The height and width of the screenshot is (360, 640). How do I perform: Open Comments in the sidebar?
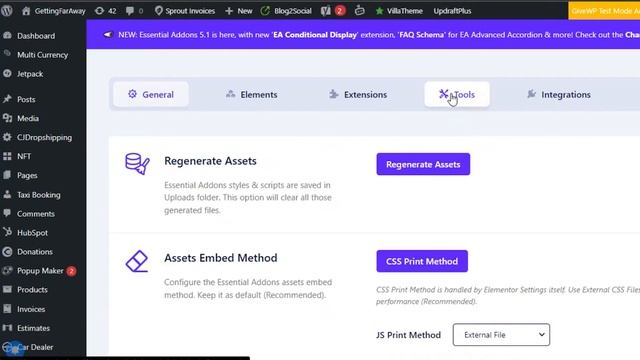click(x=36, y=214)
